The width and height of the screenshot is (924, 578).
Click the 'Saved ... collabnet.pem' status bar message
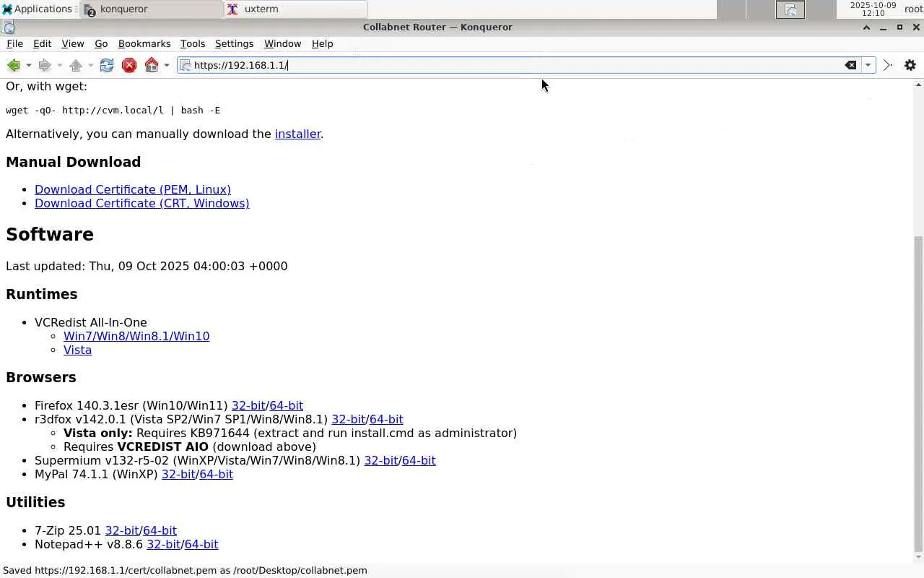point(185,570)
